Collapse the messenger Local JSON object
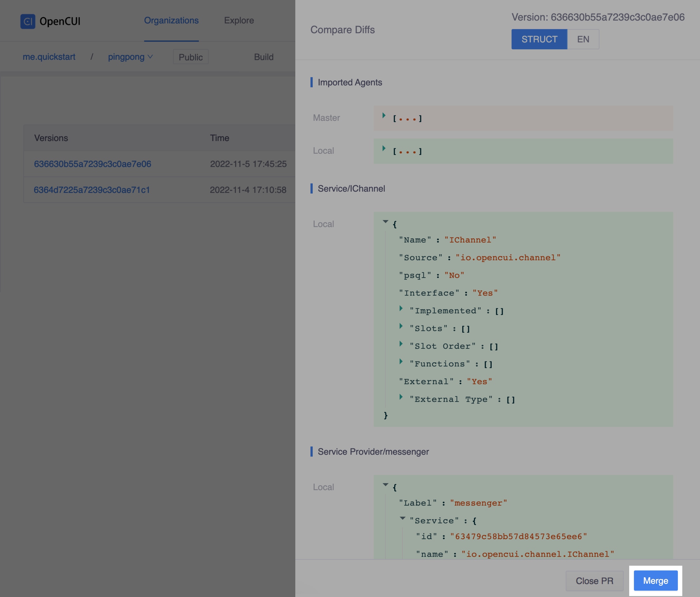700x597 pixels. (x=385, y=484)
